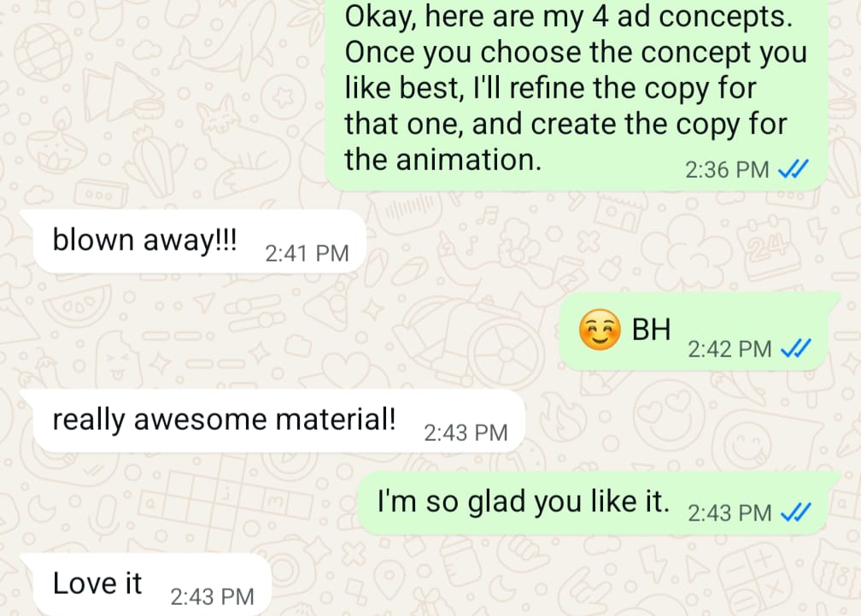This screenshot has width=861, height=616.
Task: Tap 2:43 PM timestamp on "Love it"
Action: tap(213, 597)
